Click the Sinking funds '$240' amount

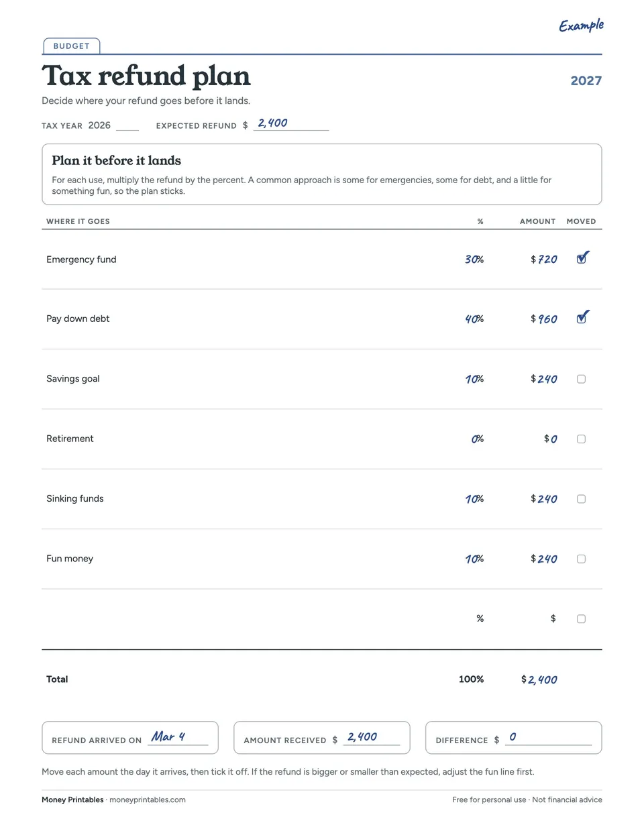click(x=544, y=499)
